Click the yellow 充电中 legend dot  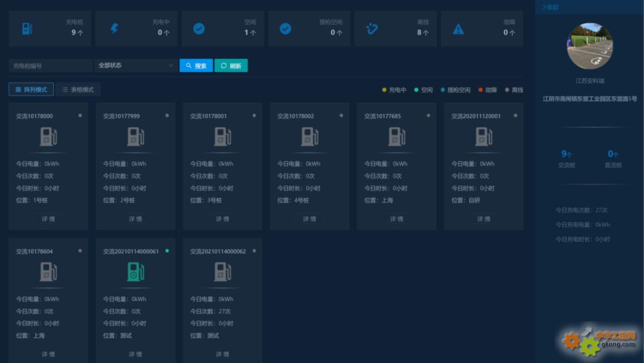384,90
